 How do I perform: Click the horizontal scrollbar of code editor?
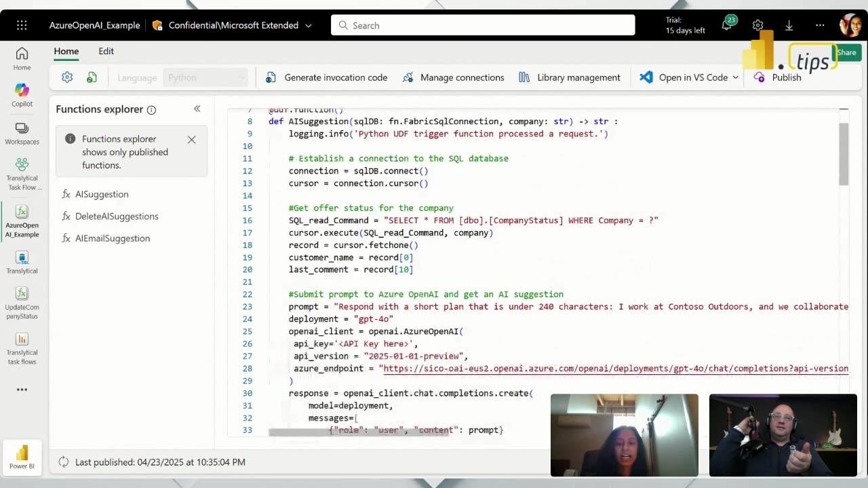(x=359, y=431)
